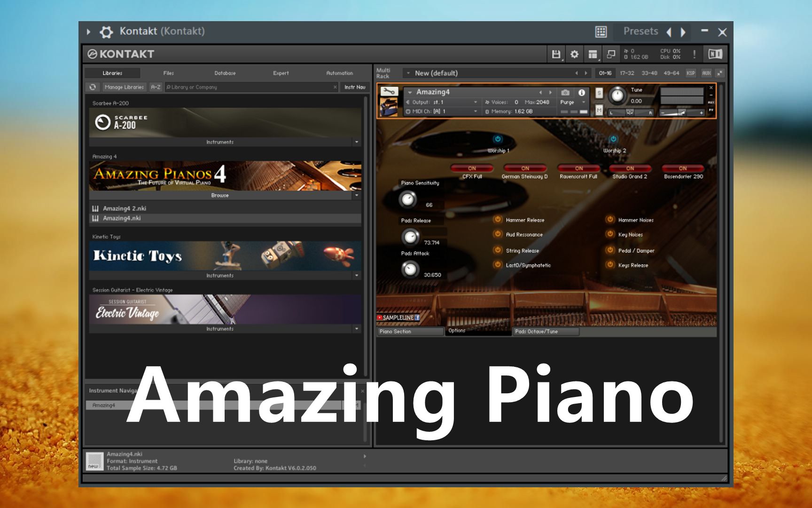Image resolution: width=812 pixels, height=508 pixels.
Task: Open the MIDI Ch [A] 1 dropdown
Action: tap(475, 111)
